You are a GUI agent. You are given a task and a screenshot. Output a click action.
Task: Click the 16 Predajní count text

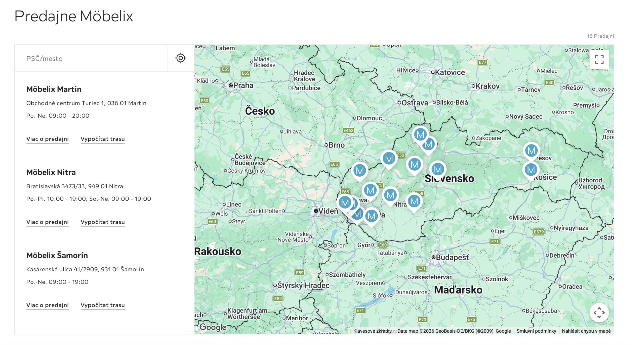coord(600,36)
